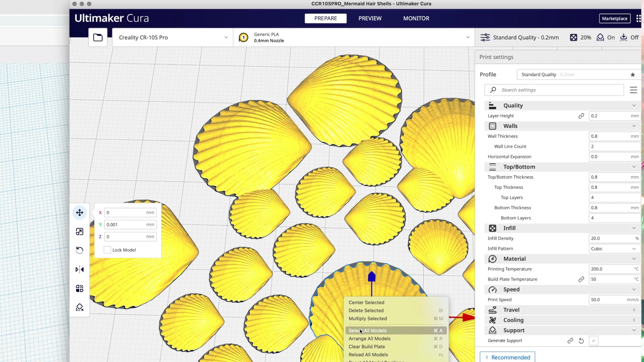Select the Move tool icon
This screenshot has height=362, width=644.
click(x=79, y=213)
